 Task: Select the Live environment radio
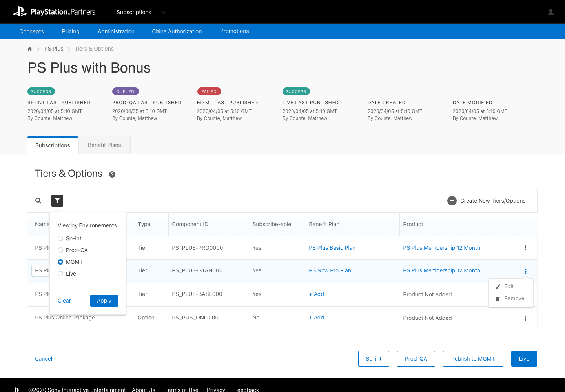60,274
